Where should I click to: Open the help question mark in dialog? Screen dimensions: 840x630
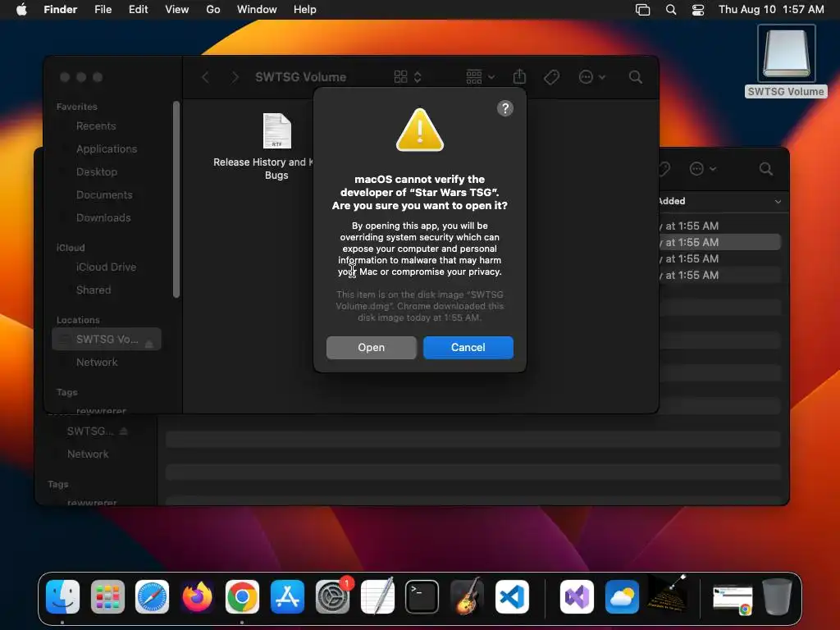[x=504, y=108]
